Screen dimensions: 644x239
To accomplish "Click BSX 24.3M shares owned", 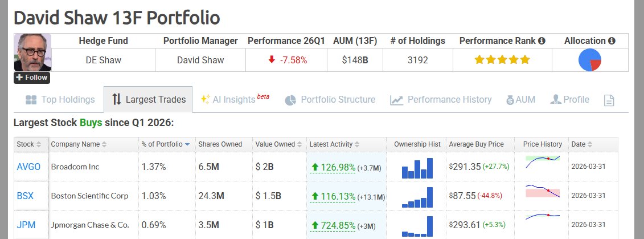I will (x=211, y=196).
